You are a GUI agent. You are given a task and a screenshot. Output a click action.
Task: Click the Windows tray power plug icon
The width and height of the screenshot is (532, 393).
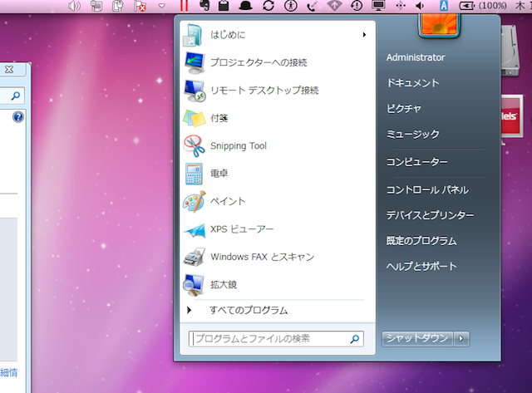click(x=118, y=6)
